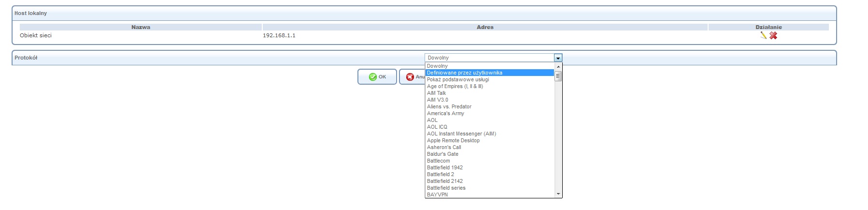Open the Protokół dropdown arrow
The height and width of the screenshot is (210, 868).
(x=558, y=58)
